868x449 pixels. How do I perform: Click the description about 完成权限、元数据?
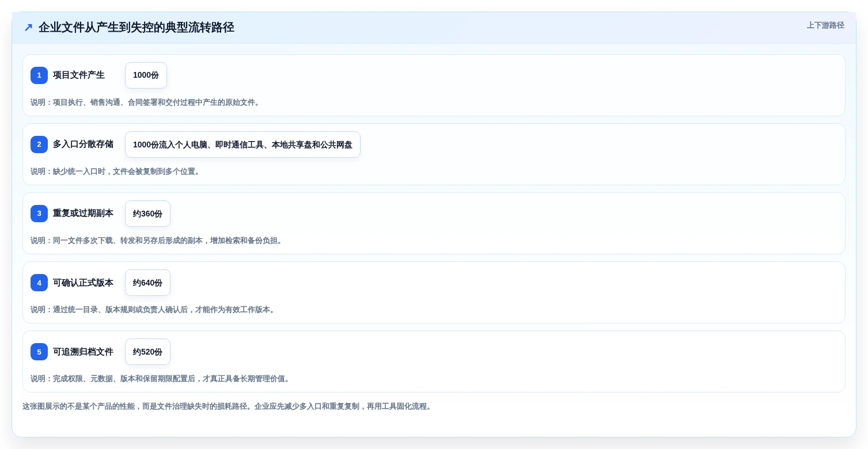tap(161, 379)
